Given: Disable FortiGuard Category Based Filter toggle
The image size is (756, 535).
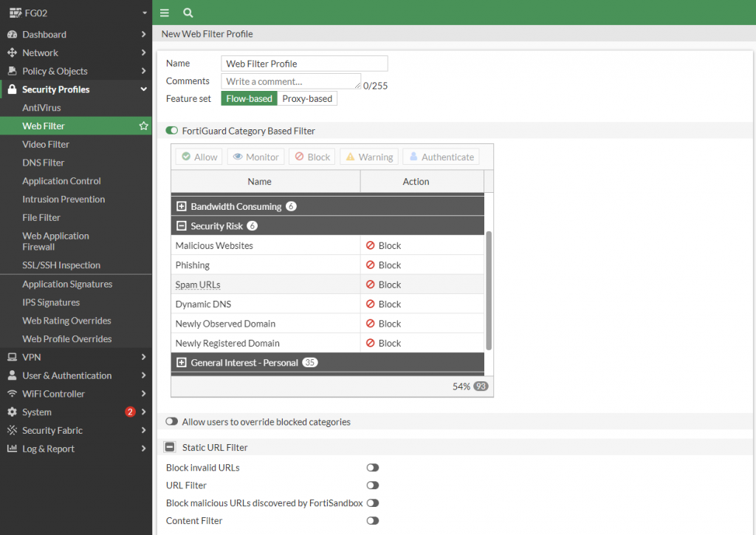Looking at the screenshot, I should point(172,131).
